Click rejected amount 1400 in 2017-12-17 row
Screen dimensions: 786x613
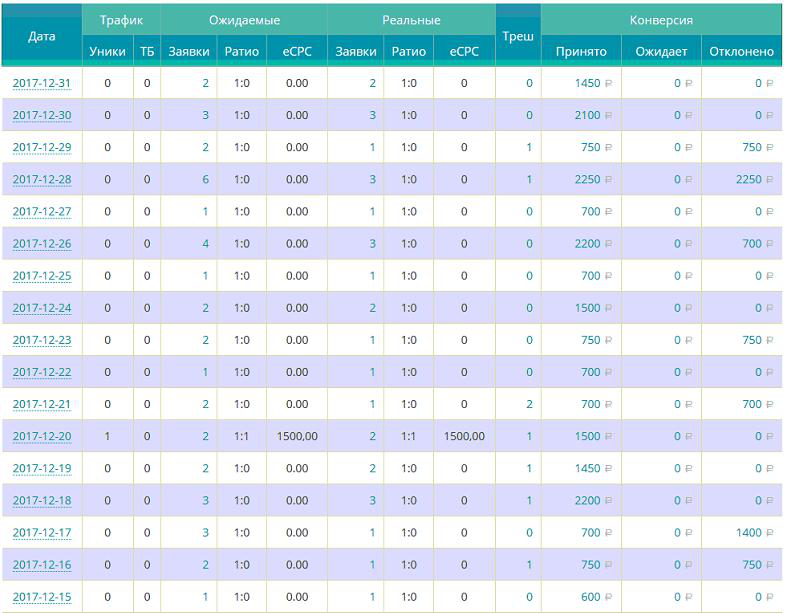click(x=749, y=533)
